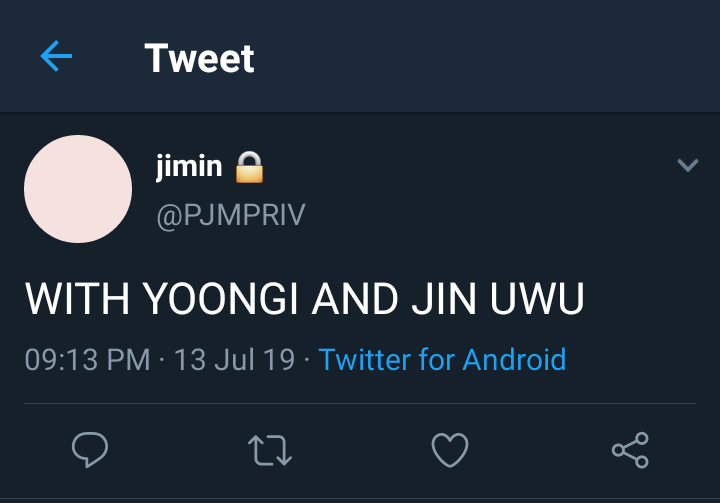The height and width of the screenshot is (503, 720).
Task: Open the jimin display name
Action: [x=189, y=166]
